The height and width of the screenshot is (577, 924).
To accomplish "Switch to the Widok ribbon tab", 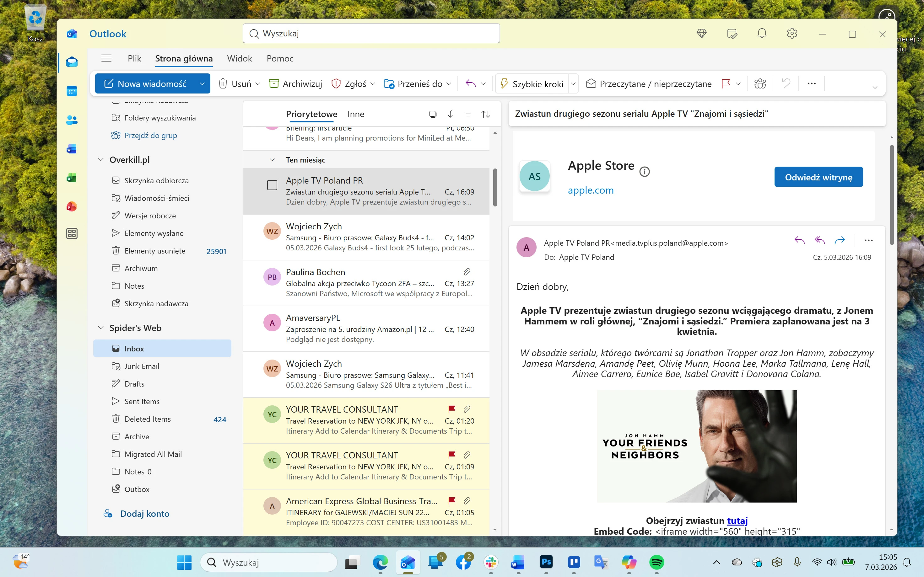I will coord(240,58).
